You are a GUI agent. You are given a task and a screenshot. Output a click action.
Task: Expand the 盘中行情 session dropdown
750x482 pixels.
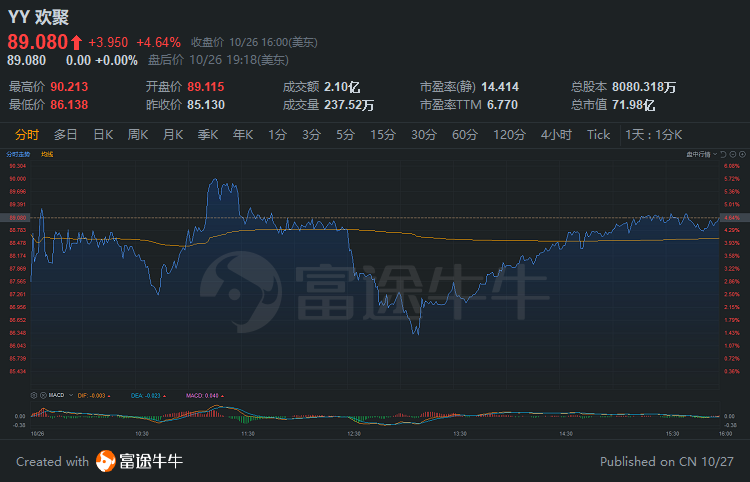[702, 154]
